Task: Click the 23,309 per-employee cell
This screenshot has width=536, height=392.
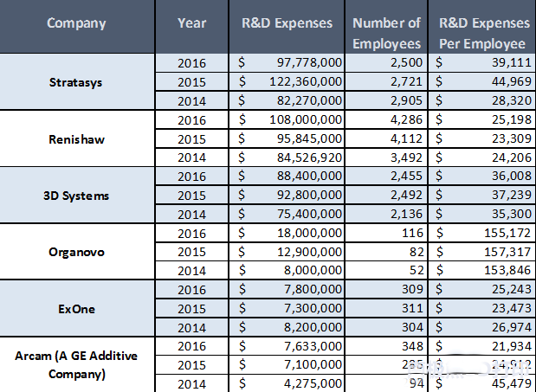Action: click(x=482, y=138)
